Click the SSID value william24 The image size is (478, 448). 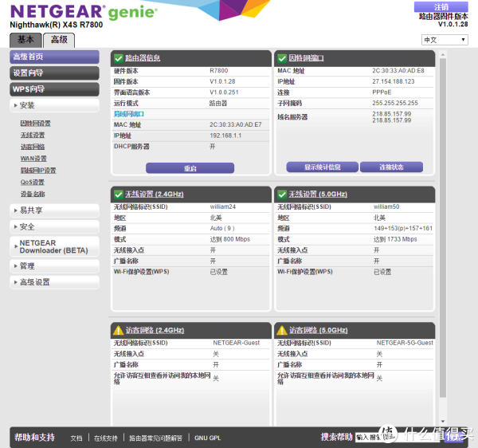223,206
